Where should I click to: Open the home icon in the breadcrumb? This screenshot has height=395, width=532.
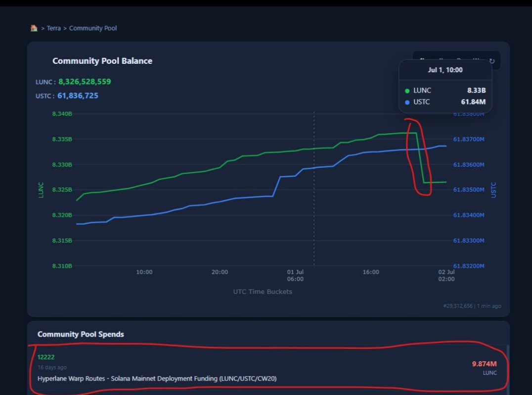click(x=34, y=28)
